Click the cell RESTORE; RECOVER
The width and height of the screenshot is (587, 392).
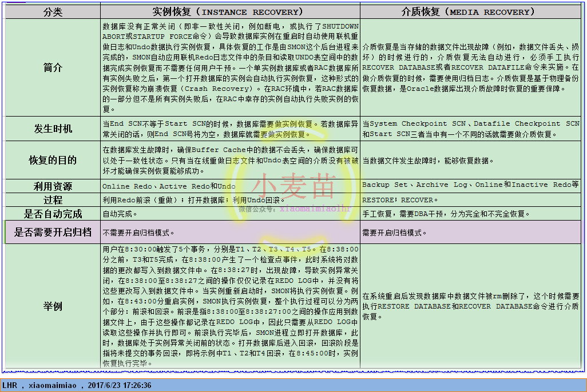(x=471, y=200)
